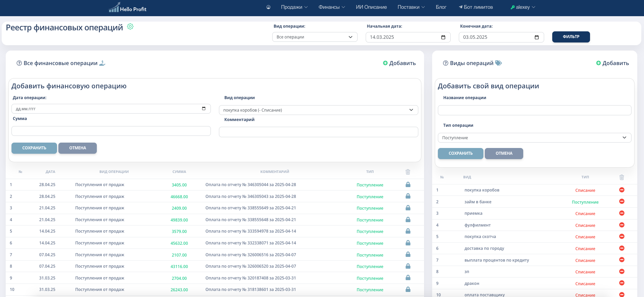Click the КОММЕНТАРИЙ column header
Screen dimensions: 644x297
tap(275, 172)
